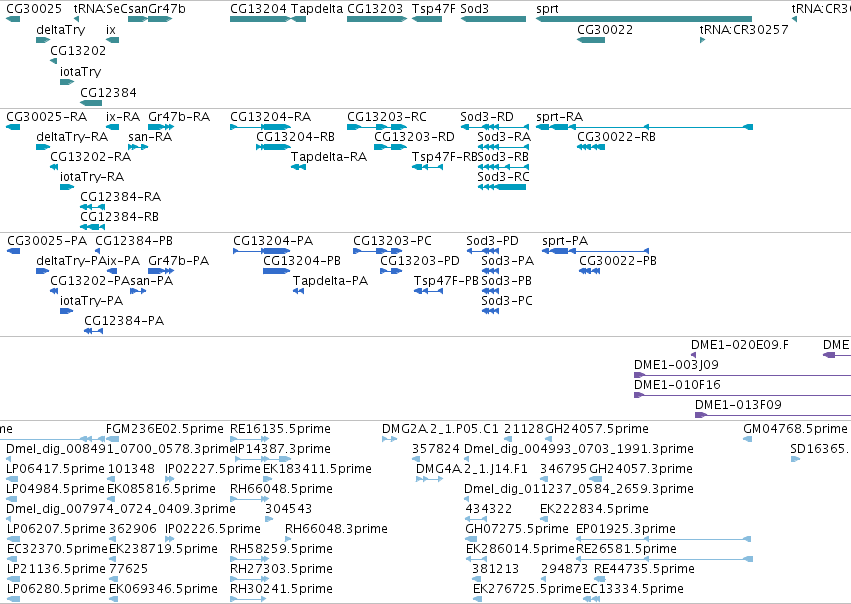Select EST 'DMG4A.2_1.J14.F1'

point(472,469)
